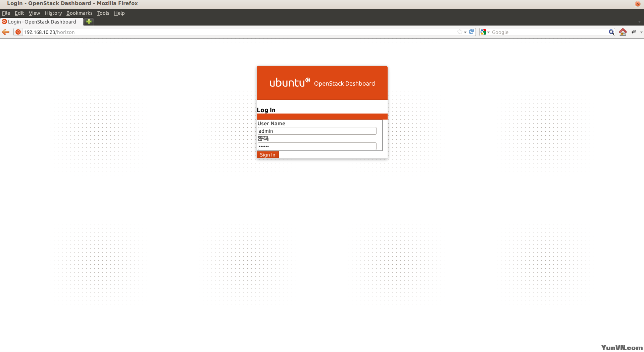The width and height of the screenshot is (644, 352).
Task: Click the address bar URL 192.168.10.23/horizon
Action: [49, 32]
